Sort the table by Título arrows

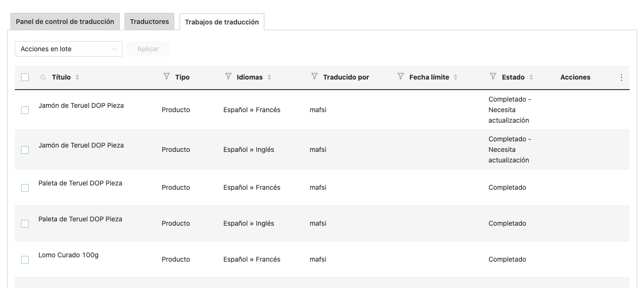pyautogui.click(x=78, y=77)
